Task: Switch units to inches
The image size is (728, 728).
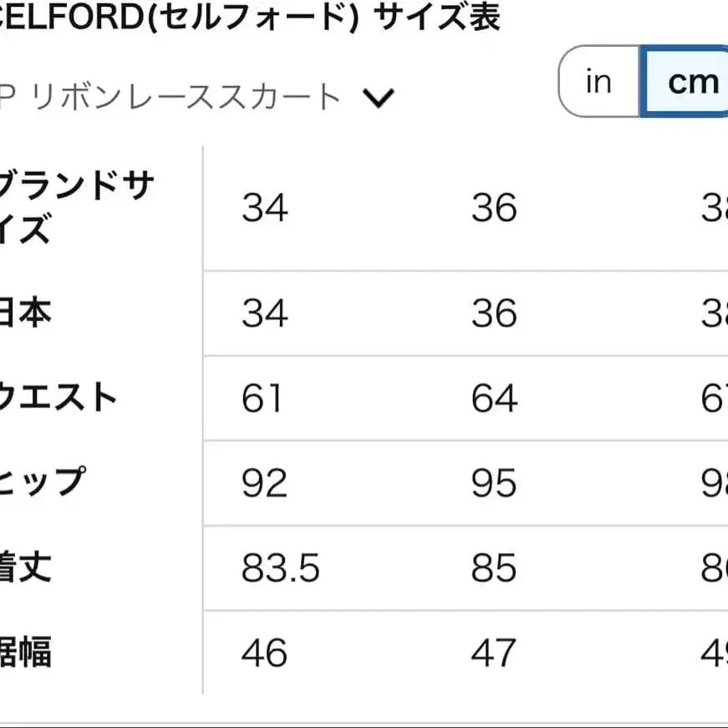Action: [x=598, y=81]
